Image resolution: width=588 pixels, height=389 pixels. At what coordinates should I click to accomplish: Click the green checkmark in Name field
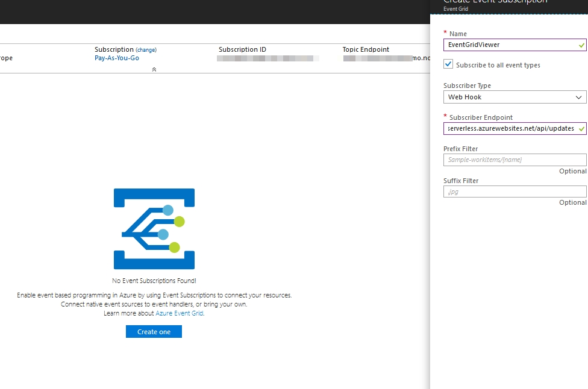click(x=581, y=45)
